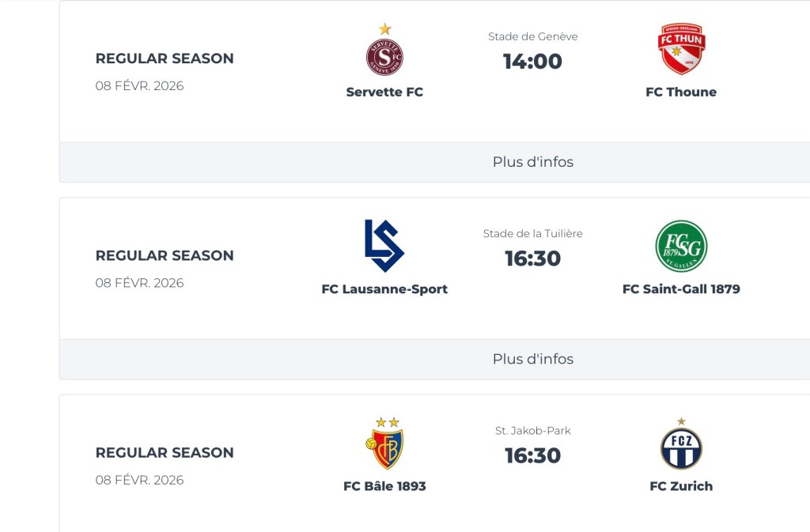810x532 pixels.
Task: Open the FC Thoune team link
Action: click(x=681, y=92)
